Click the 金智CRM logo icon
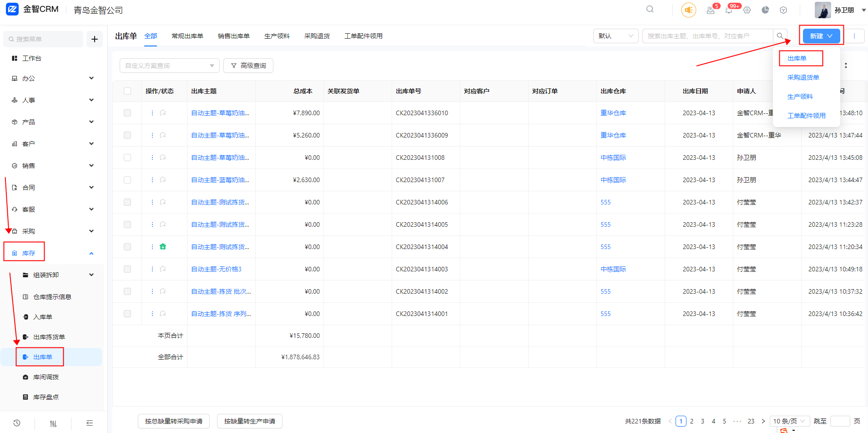The image size is (868, 433). click(12, 9)
